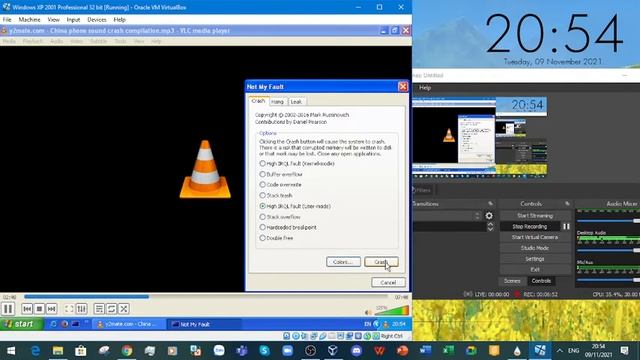Image resolution: width=640 pixels, height=360 pixels.
Task: Adjust the Desktop Audio volume slider in OBS
Action: pos(608,250)
